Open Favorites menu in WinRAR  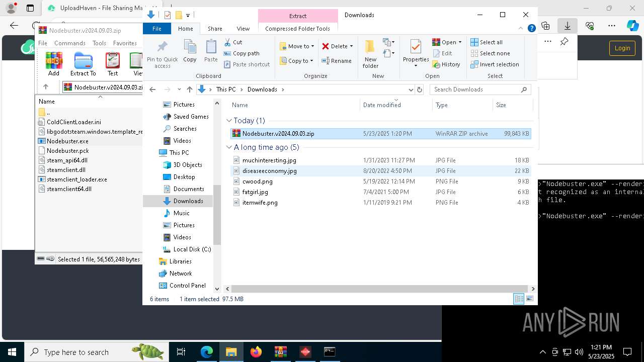(x=125, y=43)
